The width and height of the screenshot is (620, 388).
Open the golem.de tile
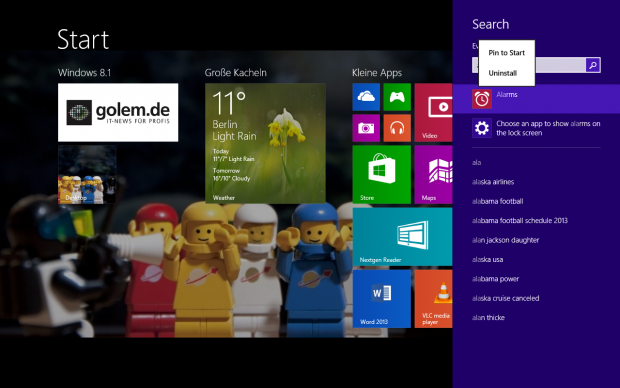tap(118, 112)
